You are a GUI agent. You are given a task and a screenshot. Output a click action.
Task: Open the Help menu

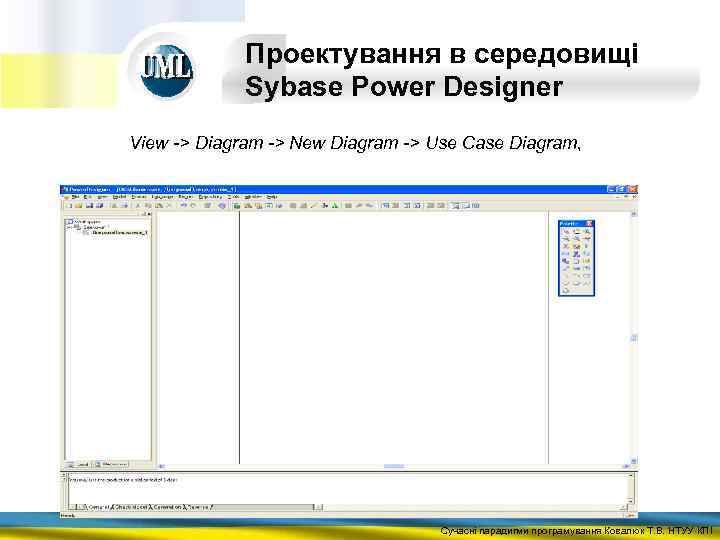click(x=272, y=197)
